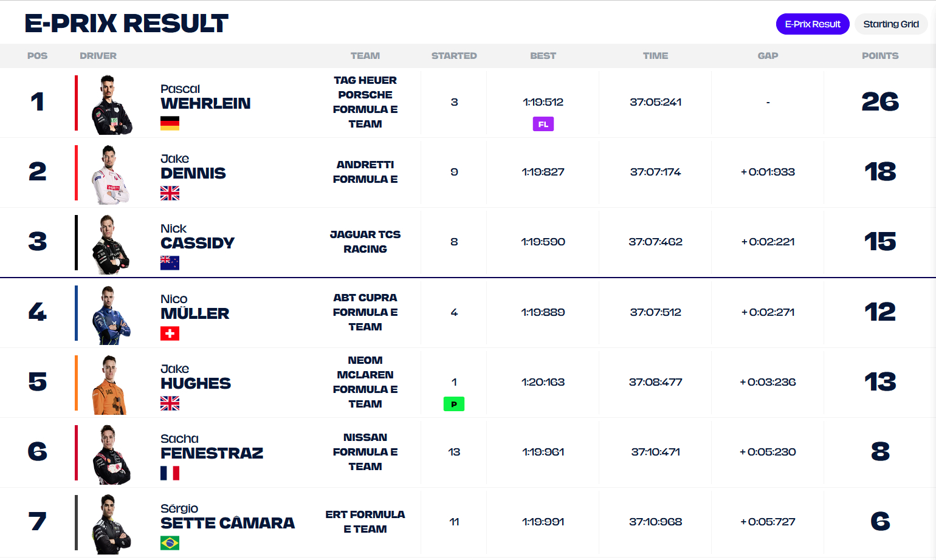Click the New Zealand flag under Cassidy
936x560 pixels.
pyautogui.click(x=170, y=263)
